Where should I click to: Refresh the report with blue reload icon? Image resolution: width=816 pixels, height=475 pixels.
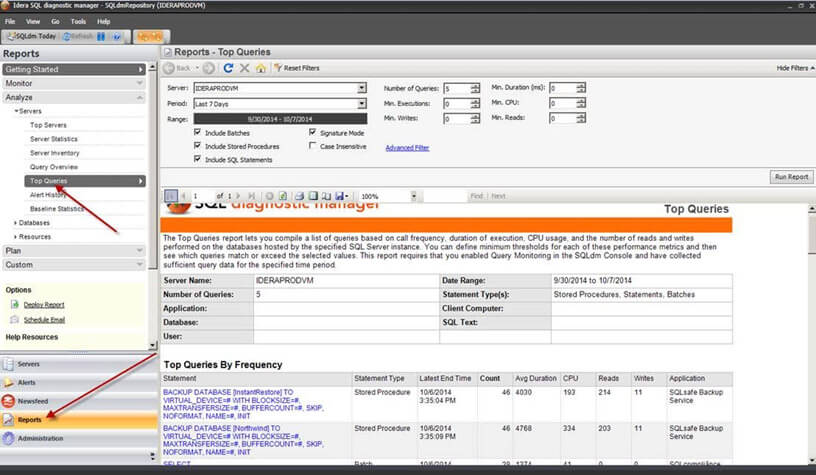(228, 68)
